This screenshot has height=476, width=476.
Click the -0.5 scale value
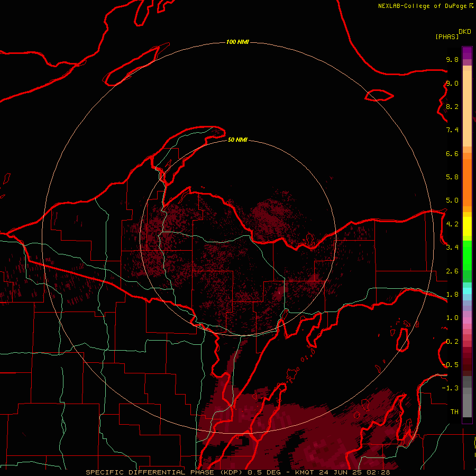pos(450,364)
